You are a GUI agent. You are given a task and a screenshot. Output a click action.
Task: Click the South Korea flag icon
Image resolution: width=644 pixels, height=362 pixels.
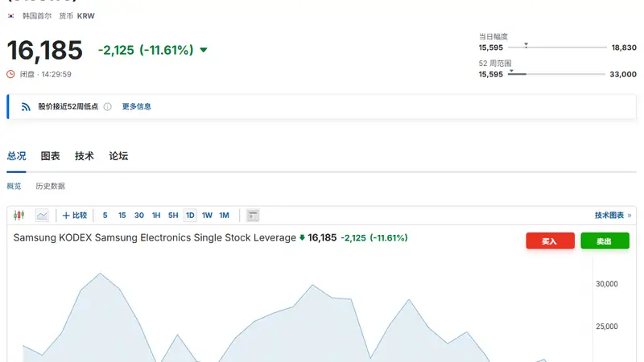pos(11,16)
